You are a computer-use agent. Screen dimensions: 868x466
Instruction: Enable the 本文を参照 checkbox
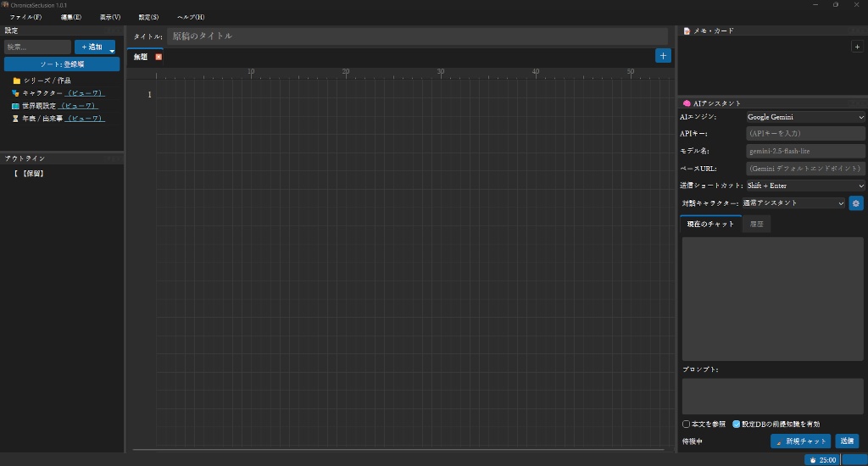[686, 424]
